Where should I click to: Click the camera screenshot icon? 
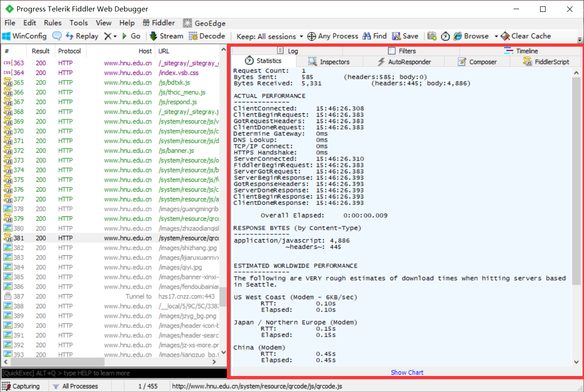(x=432, y=36)
